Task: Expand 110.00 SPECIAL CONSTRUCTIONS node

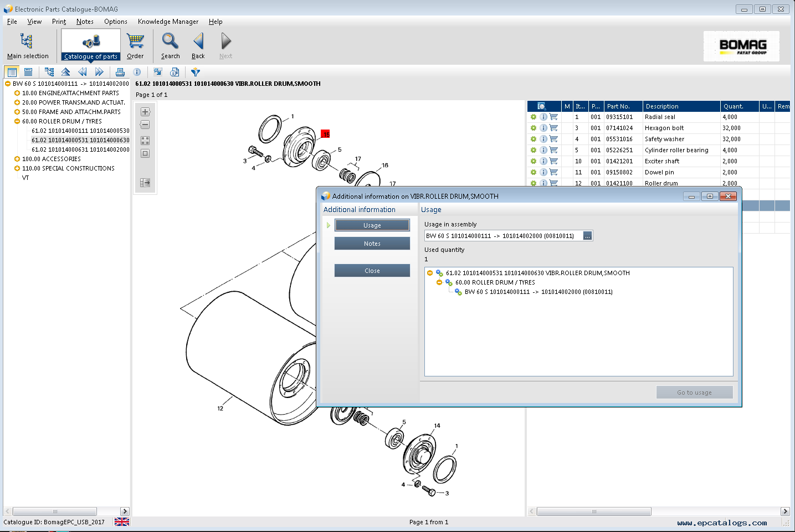Action: pos(17,168)
